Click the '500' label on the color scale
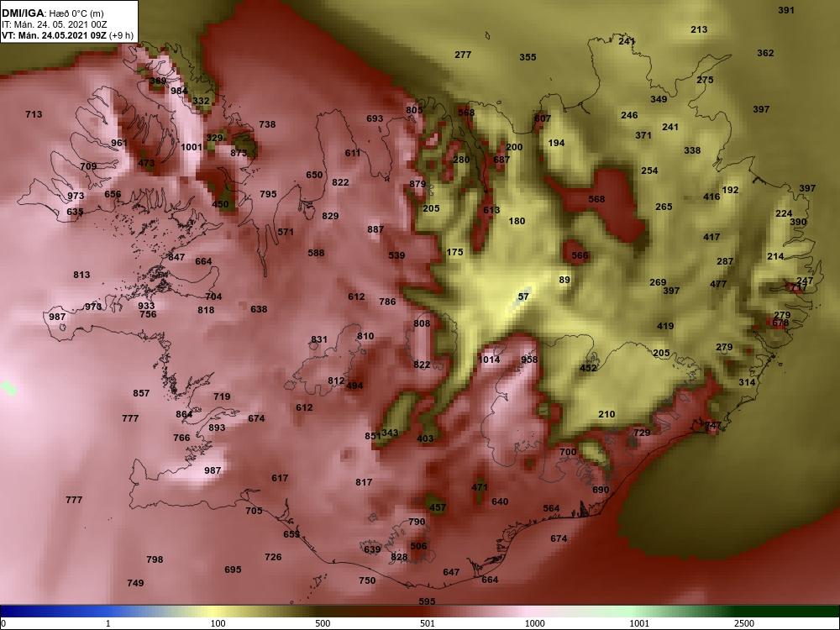The height and width of the screenshot is (630, 840). 323,623
